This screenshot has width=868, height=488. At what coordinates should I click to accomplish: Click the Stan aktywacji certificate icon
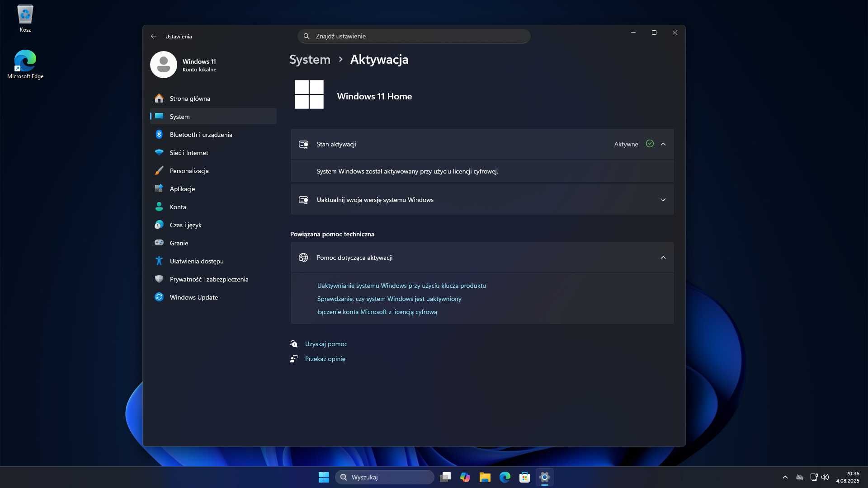point(303,144)
